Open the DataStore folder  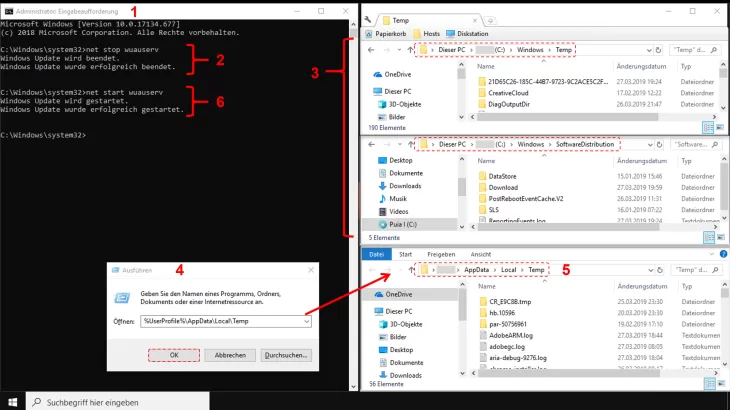coord(502,175)
